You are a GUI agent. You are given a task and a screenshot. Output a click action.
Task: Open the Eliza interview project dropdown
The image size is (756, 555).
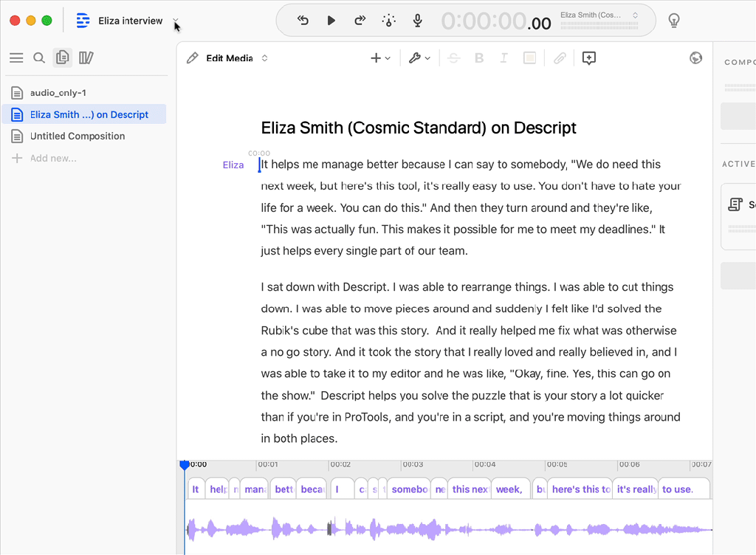pos(176,21)
